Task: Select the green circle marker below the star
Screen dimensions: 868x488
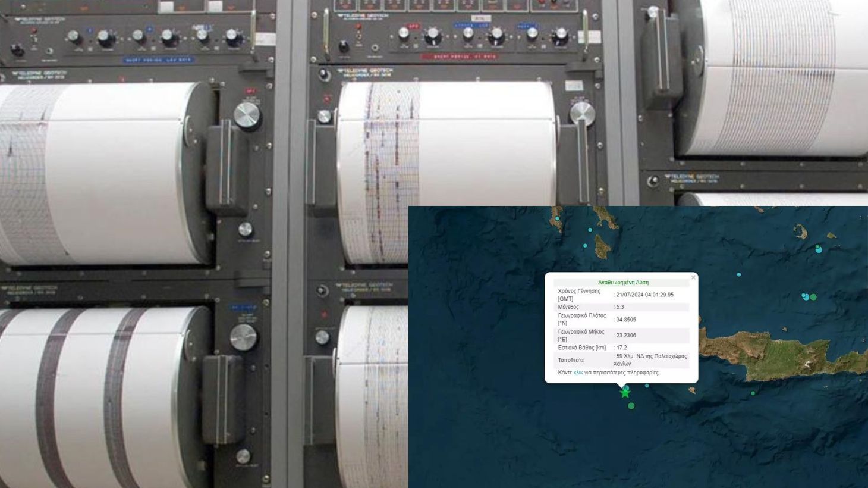Action: point(631,406)
